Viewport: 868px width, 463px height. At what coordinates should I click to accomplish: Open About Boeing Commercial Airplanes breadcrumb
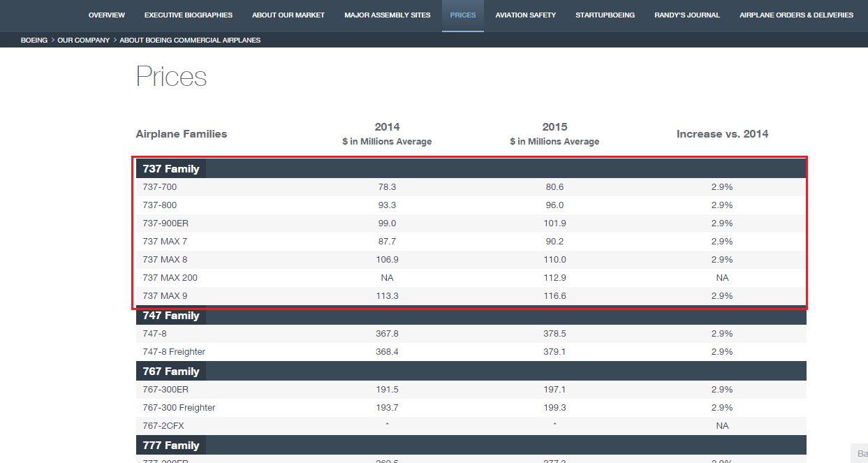[x=190, y=41]
